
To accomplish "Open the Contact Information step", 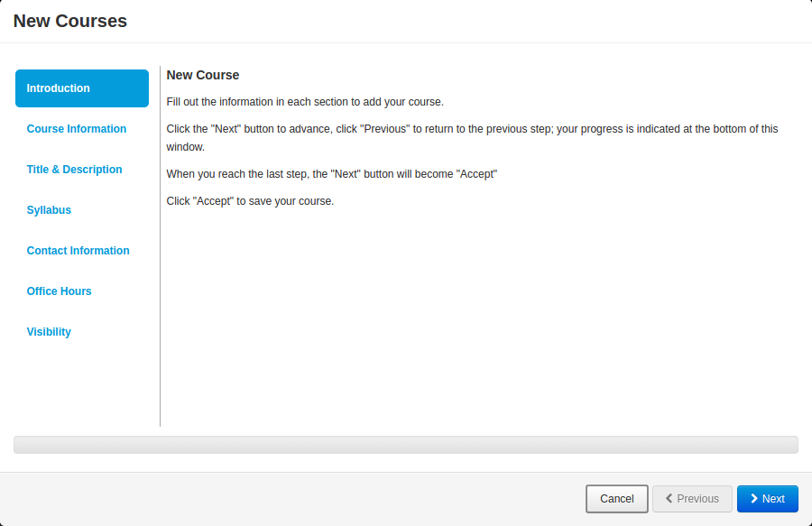I will [x=78, y=251].
